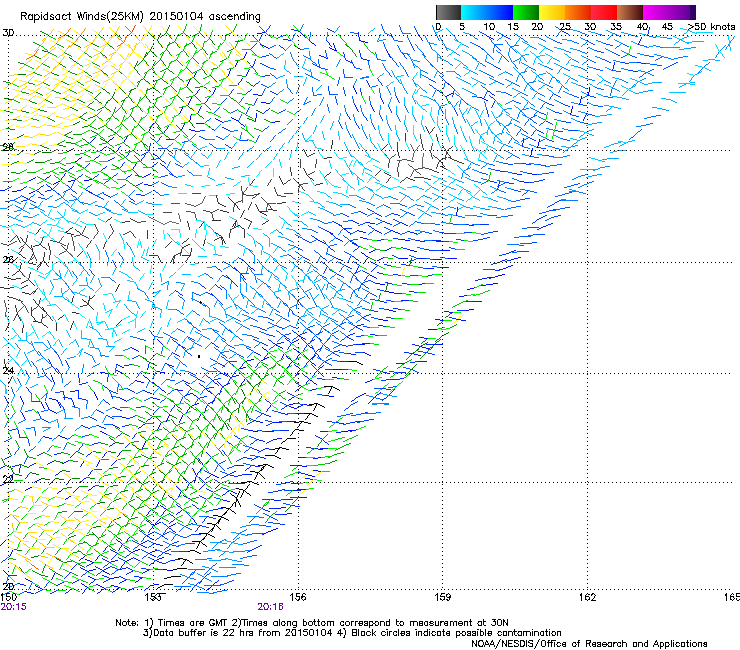The height and width of the screenshot is (650, 740).
Task: Click the 'Note: 1) Times are GMT' line
Action: point(311,623)
